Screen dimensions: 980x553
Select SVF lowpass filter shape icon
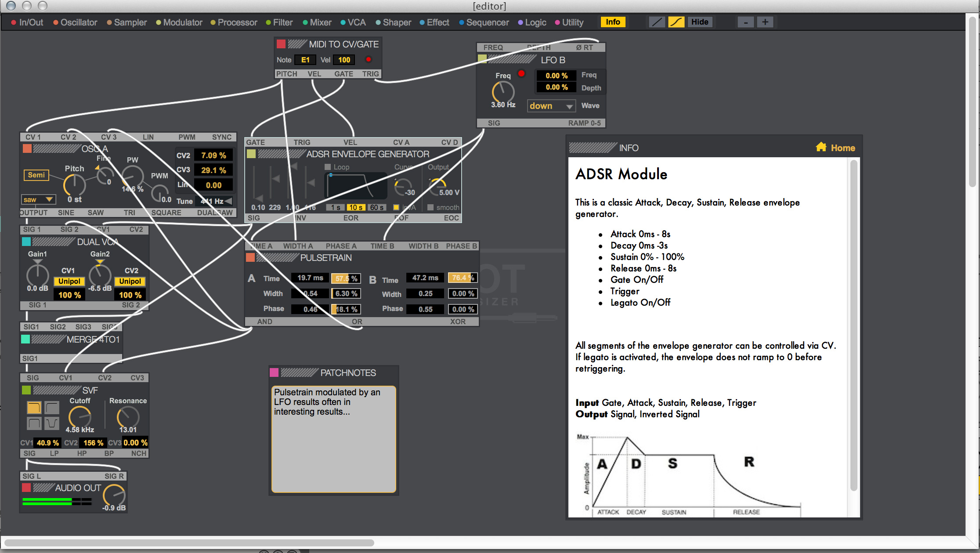point(34,408)
